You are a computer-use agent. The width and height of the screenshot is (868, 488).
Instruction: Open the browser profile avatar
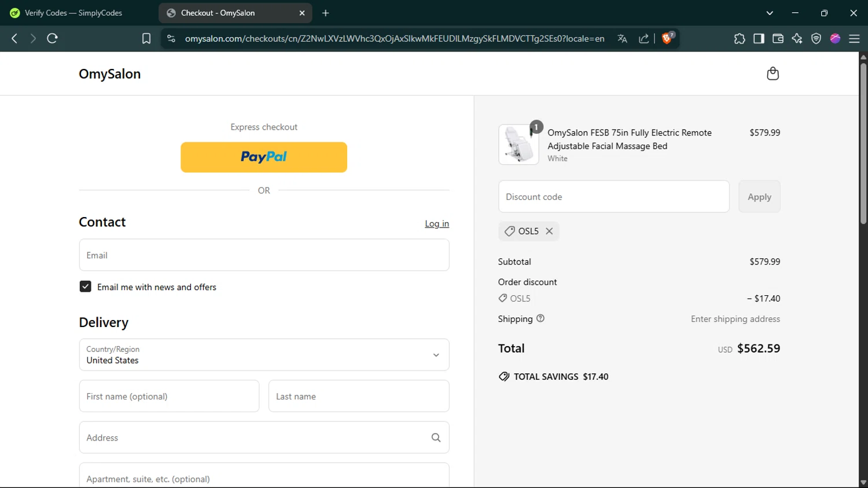pos(835,38)
